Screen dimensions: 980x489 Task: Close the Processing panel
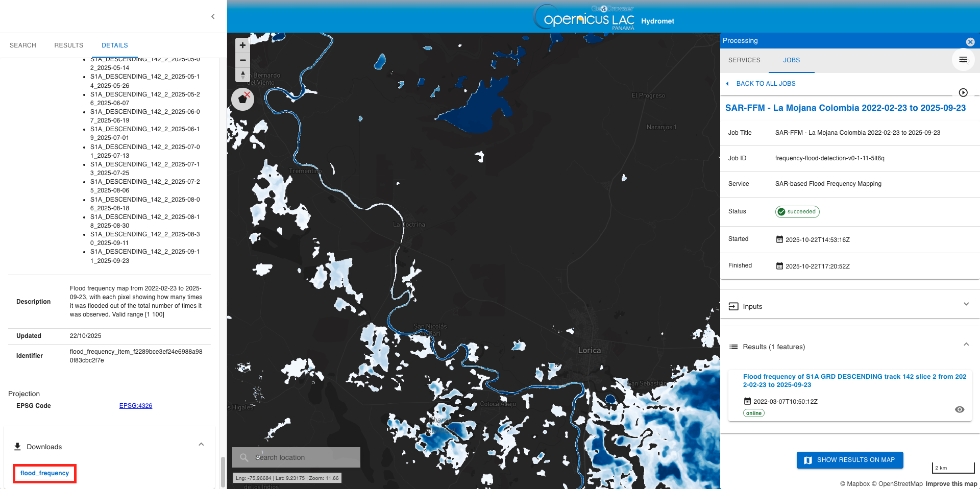970,42
